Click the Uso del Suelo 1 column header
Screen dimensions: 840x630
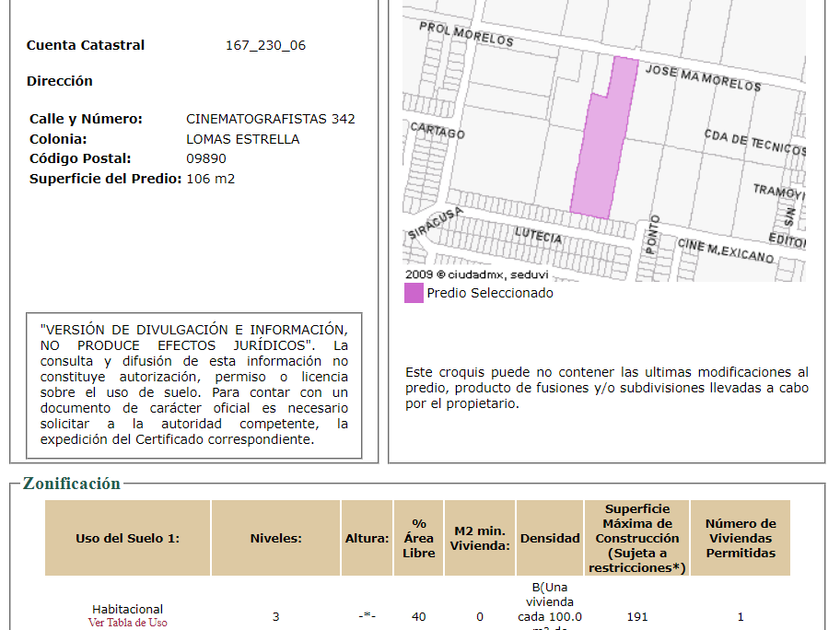tap(127, 538)
